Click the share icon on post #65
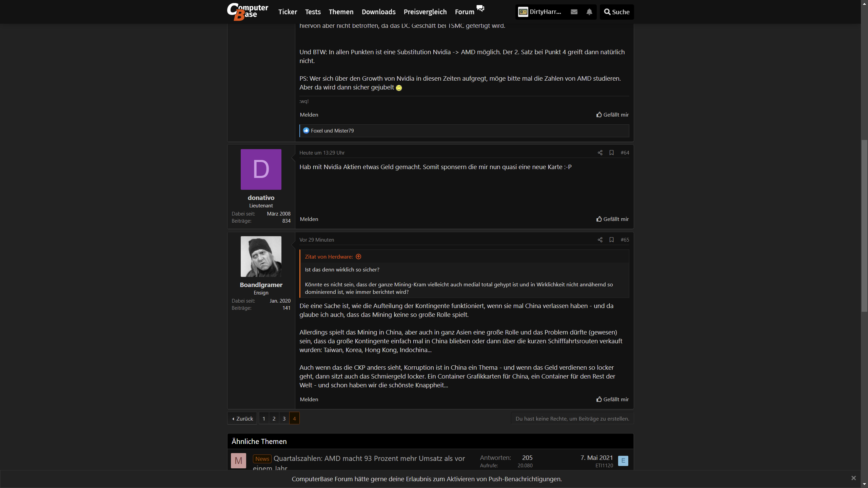 point(600,240)
